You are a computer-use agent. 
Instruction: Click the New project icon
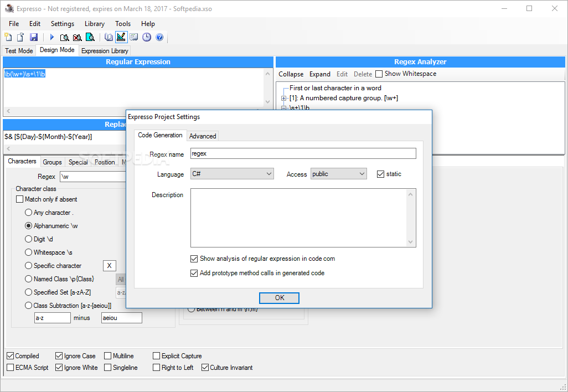8,37
